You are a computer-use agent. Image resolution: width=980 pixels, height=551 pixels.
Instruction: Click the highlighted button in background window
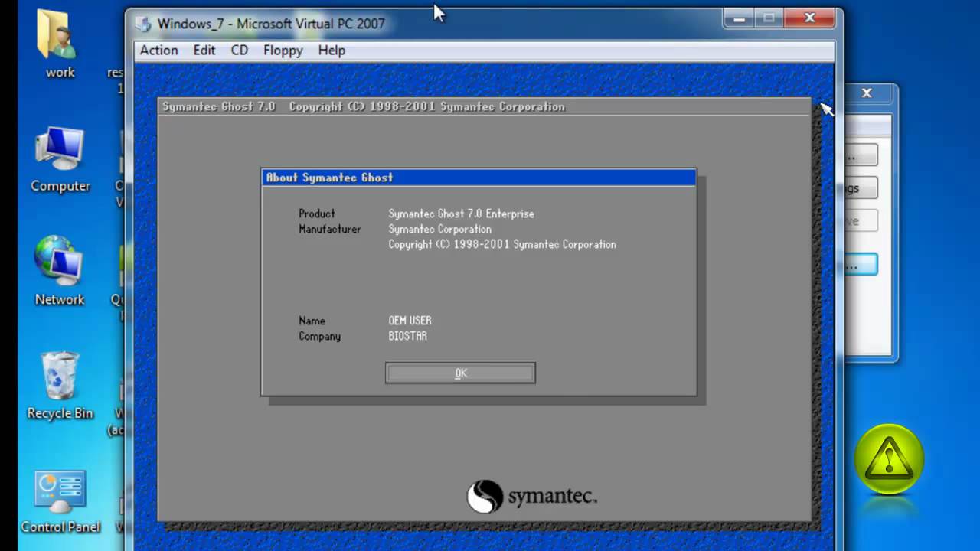[861, 265]
